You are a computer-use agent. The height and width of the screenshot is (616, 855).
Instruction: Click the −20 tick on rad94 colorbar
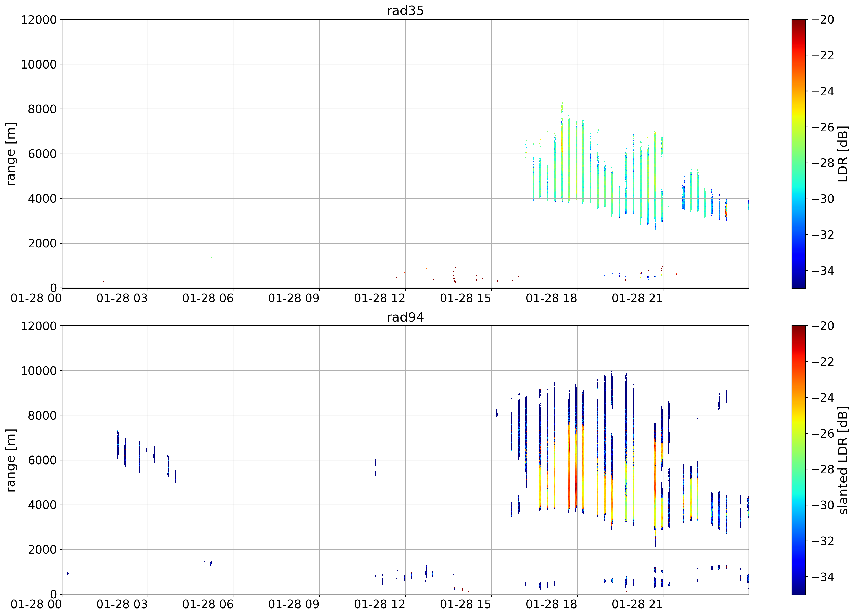[x=823, y=326]
